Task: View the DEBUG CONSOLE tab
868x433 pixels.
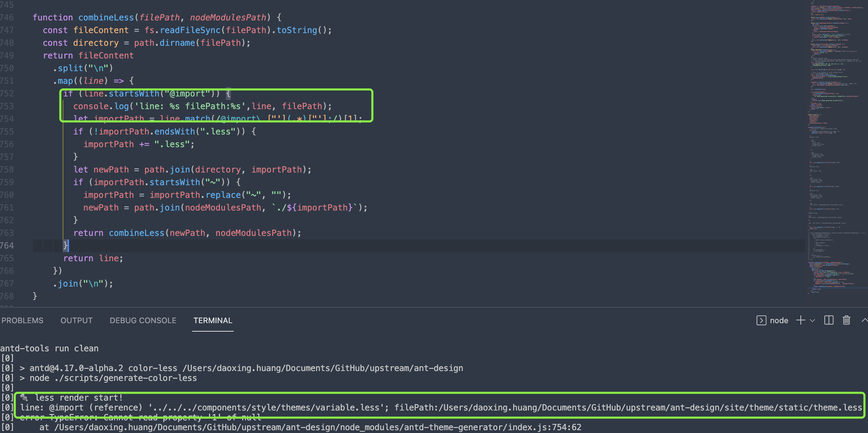Action: point(143,320)
